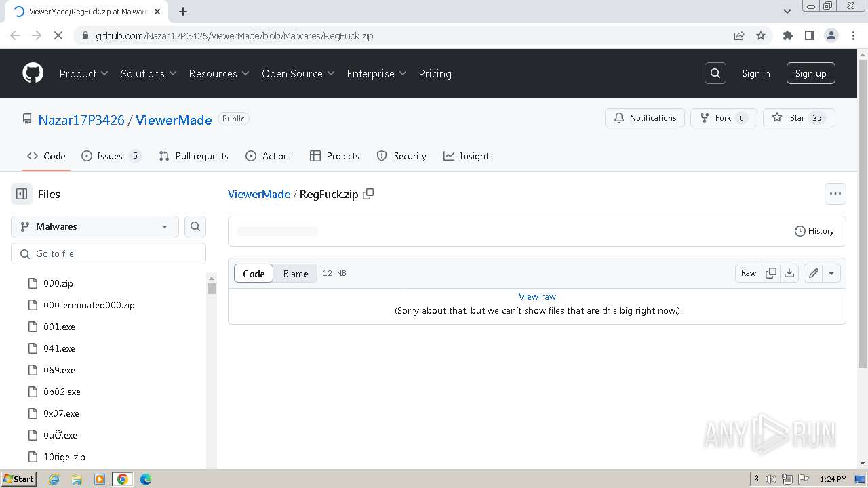Open File Explorer from taskbar
The image size is (868, 488).
(77, 479)
